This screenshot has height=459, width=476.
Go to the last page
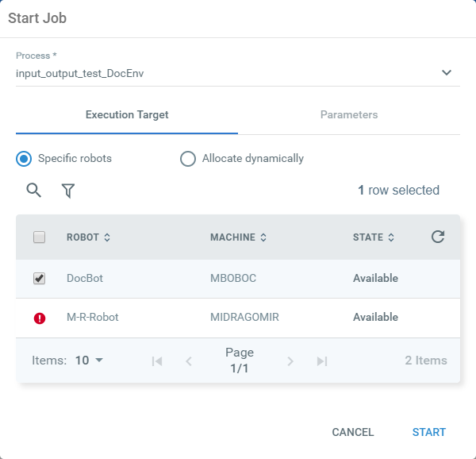coord(322,361)
